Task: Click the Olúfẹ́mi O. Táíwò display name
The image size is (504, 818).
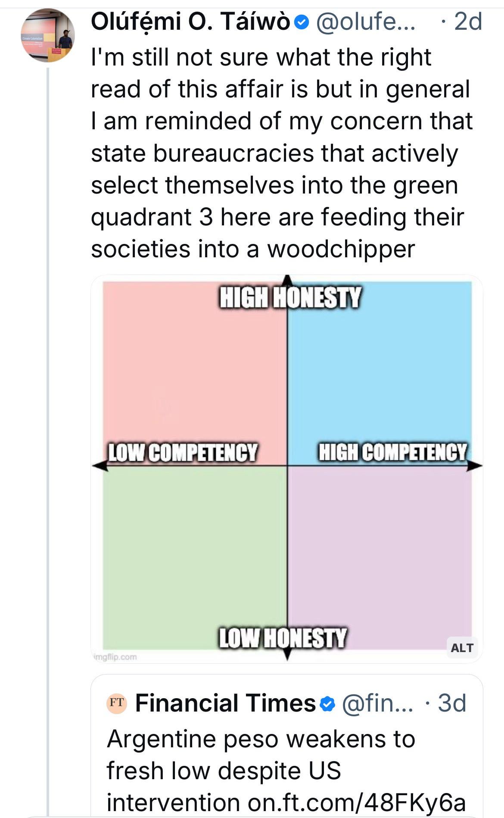Action: click(x=190, y=22)
